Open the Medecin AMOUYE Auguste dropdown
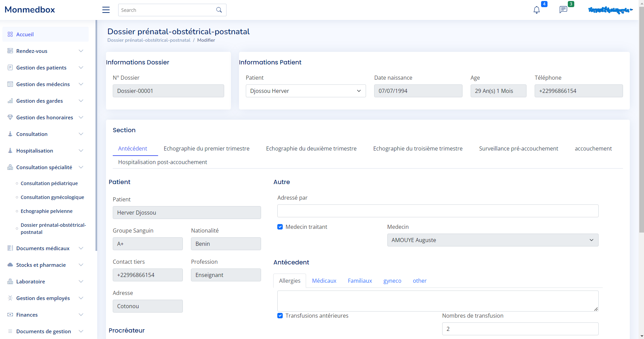The width and height of the screenshot is (644, 339). (492, 240)
